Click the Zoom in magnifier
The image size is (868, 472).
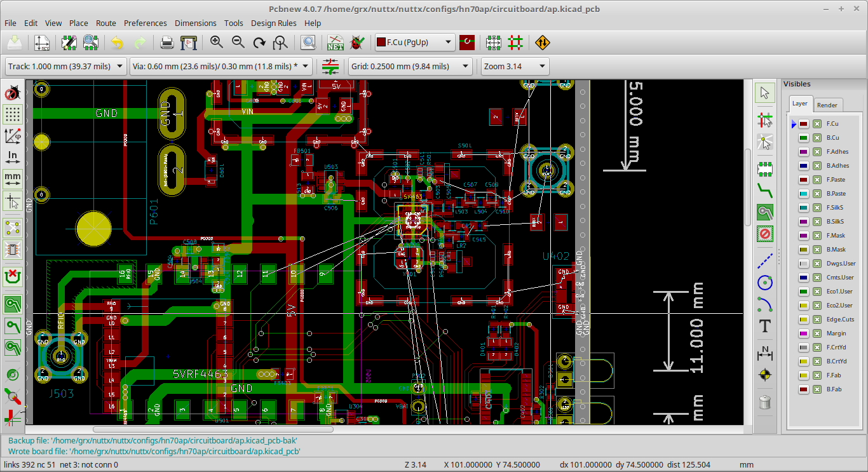217,43
